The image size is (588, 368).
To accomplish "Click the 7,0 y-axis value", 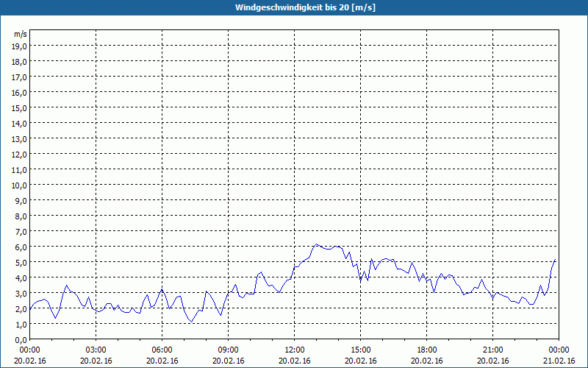I will (x=21, y=232).
